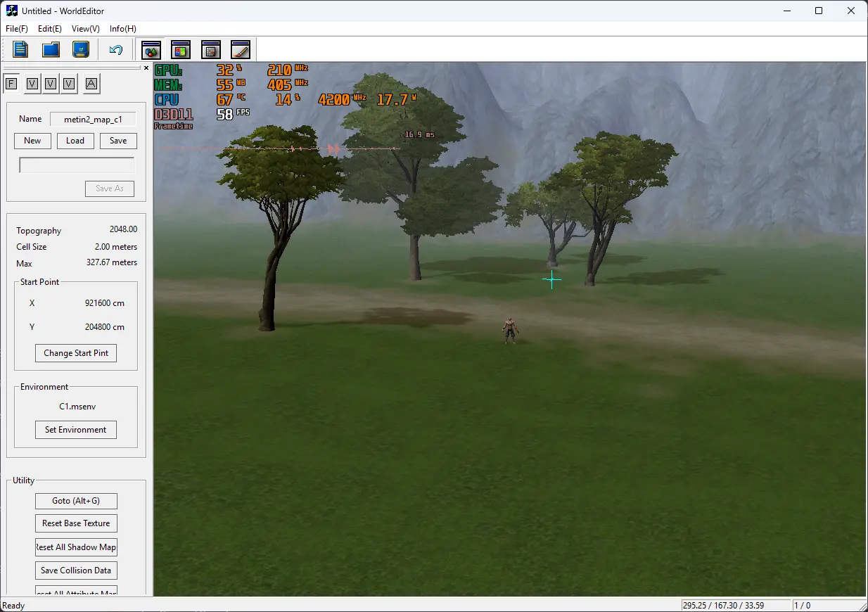
Task: Toggle the colored squares window icon
Action: click(181, 49)
